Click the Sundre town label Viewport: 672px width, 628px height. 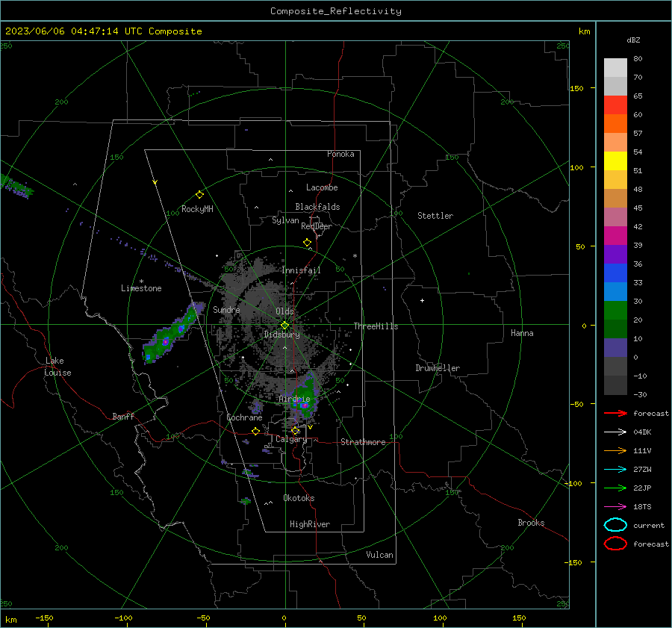[x=226, y=309]
